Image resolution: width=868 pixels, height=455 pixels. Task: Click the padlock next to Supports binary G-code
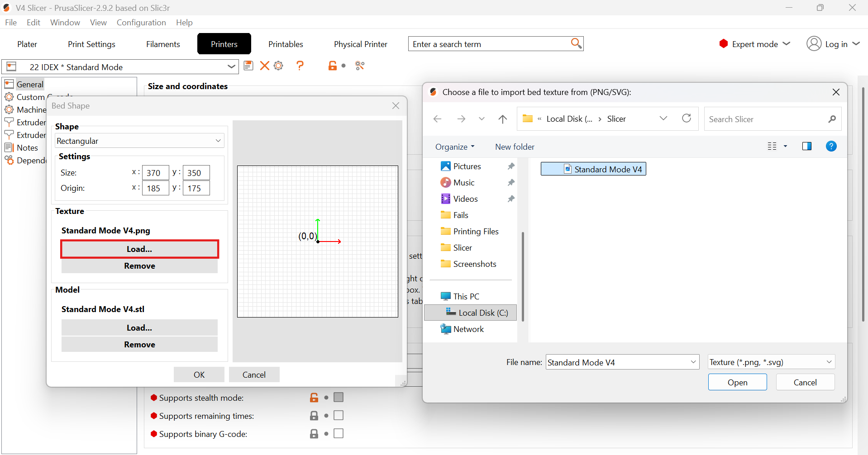(x=314, y=434)
